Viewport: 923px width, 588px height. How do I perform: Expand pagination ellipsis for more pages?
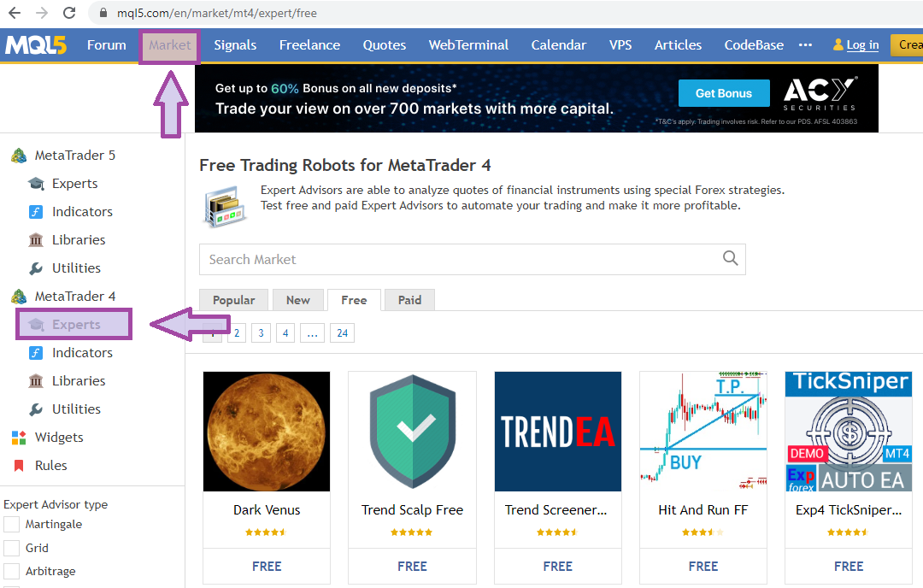pos(313,333)
